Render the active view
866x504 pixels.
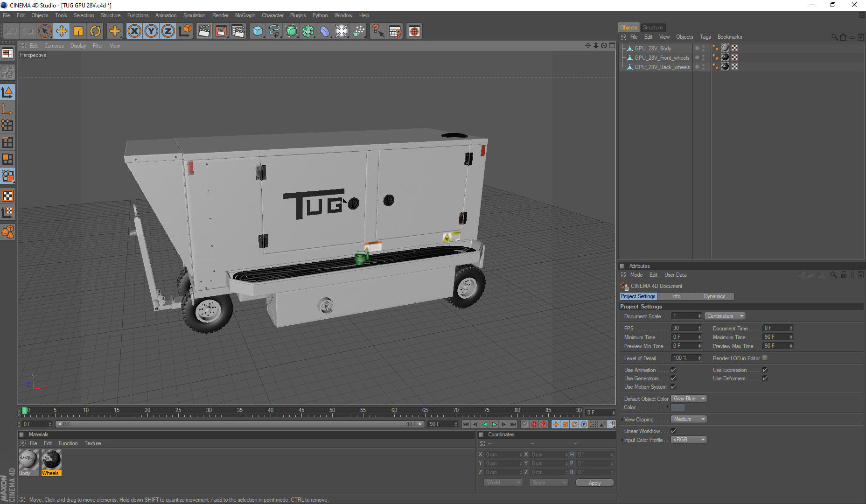point(204,31)
